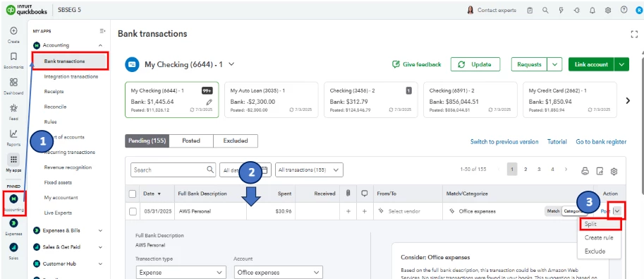Click Contact experts
This screenshot has height=279, width=644.
coord(492,11)
